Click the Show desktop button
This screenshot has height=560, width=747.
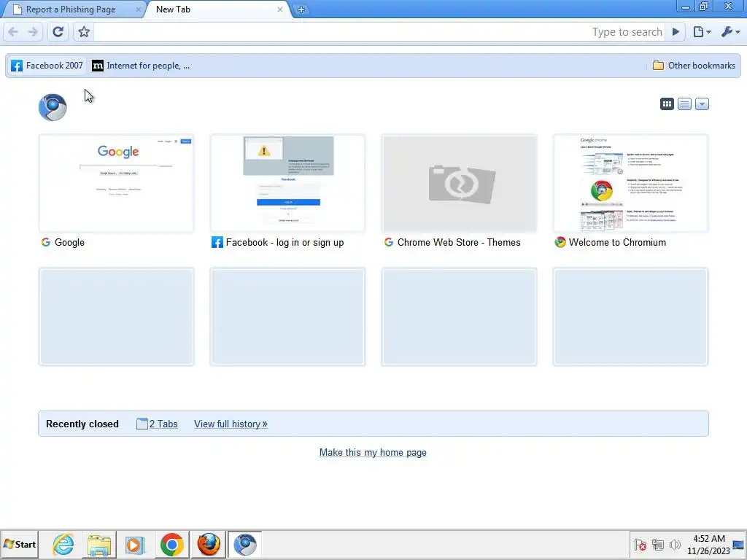[x=739, y=545]
